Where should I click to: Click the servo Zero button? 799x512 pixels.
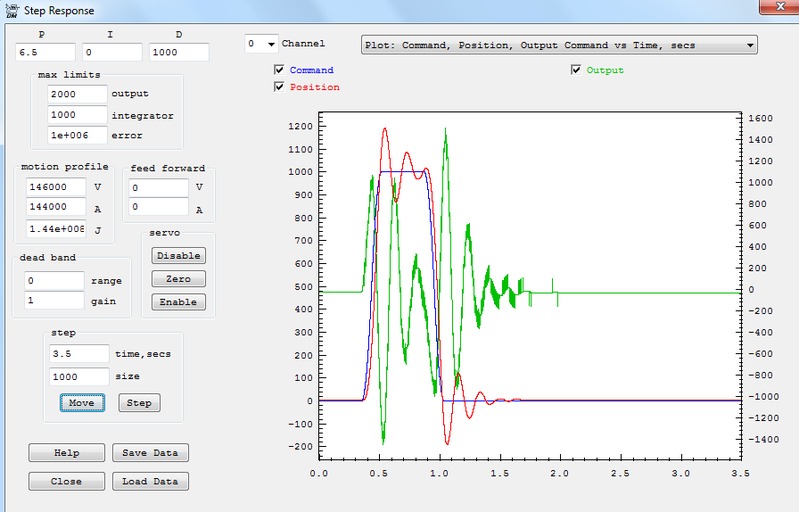click(x=179, y=279)
